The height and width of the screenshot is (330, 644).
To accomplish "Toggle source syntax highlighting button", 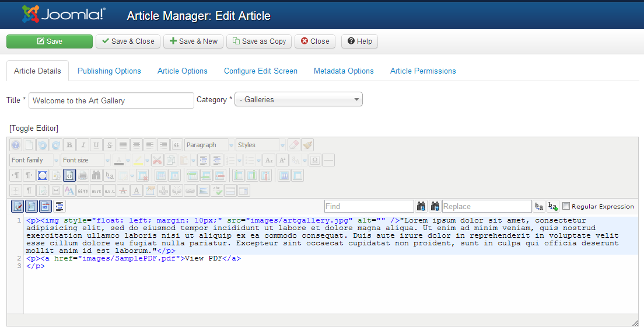I will coord(17,206).
